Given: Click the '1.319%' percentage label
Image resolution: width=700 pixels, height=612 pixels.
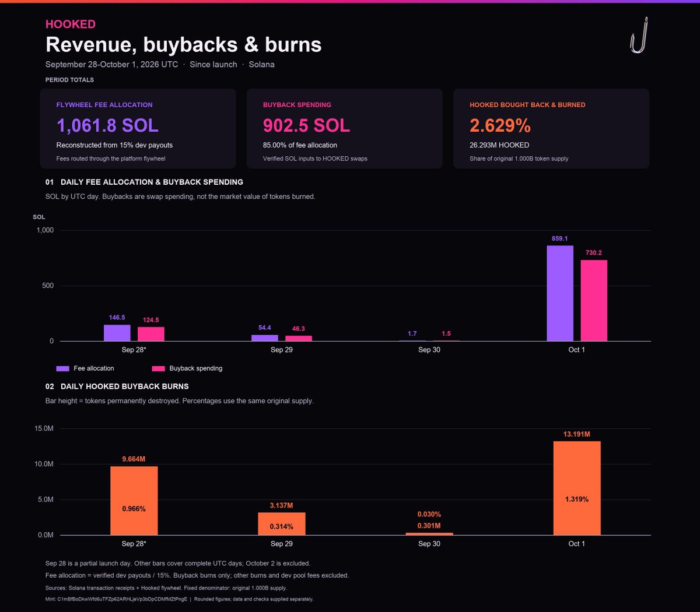Looking at the screenshot, I should (577, 500).
